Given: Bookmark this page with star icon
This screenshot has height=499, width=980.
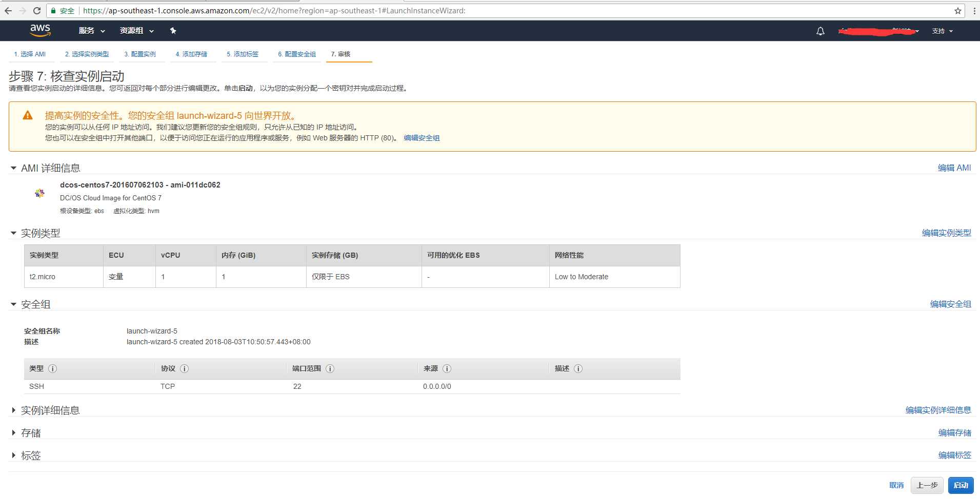Looking at the screenshot, I should (957, 10).
